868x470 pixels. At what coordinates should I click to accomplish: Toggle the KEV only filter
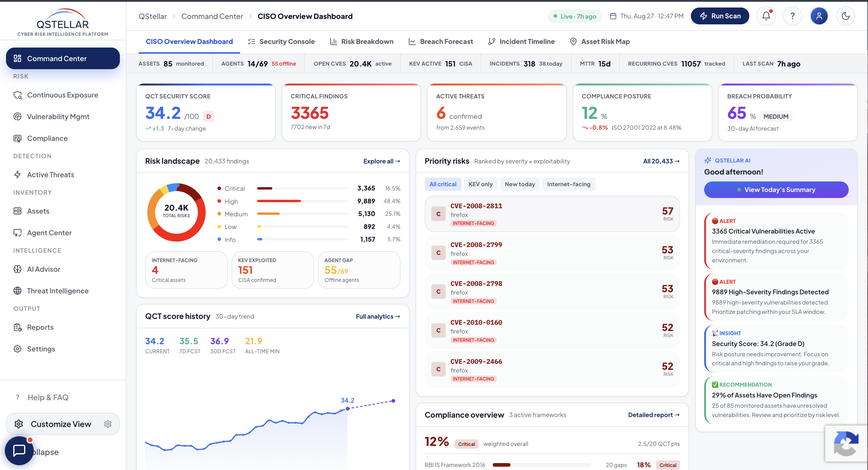[480, 184]
